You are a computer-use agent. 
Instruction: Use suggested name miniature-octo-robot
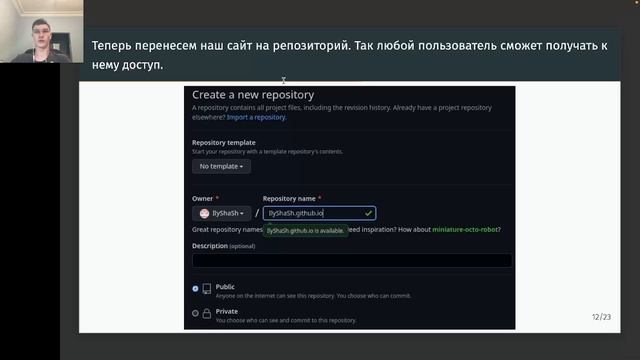pyautogui.click(x=465, y=229)
